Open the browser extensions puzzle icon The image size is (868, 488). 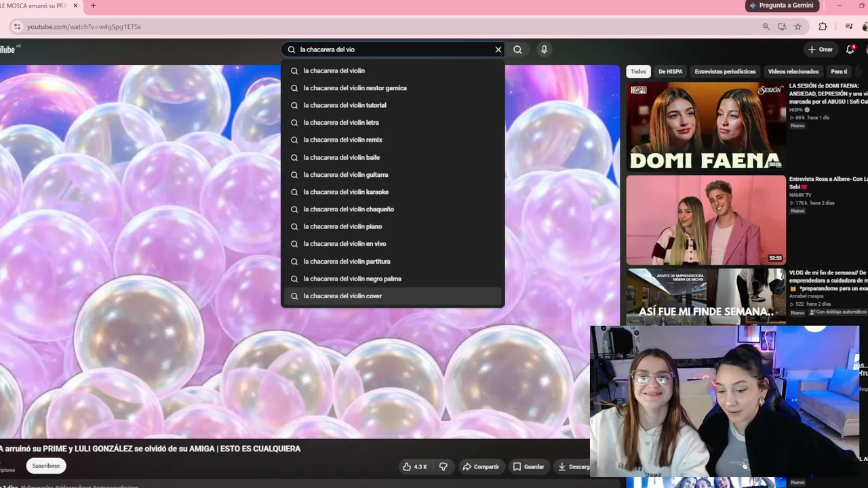(x=823, y=26)
